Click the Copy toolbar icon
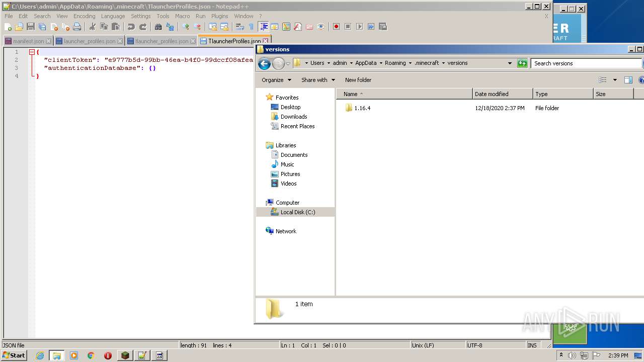This screenshot has height=362, width=644. pyautogui.click(x=104, y=27)
